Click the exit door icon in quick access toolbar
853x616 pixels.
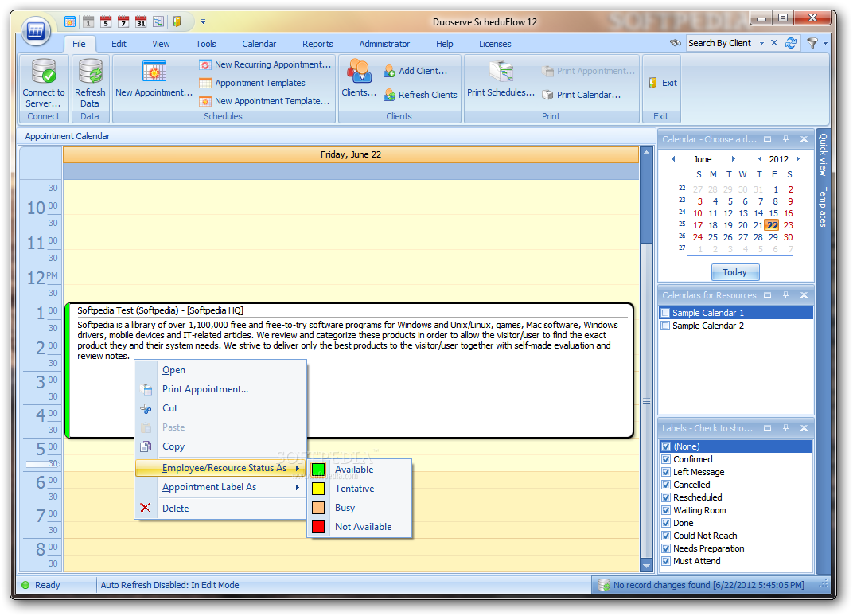pyautogui.click(x=177, y=21)
